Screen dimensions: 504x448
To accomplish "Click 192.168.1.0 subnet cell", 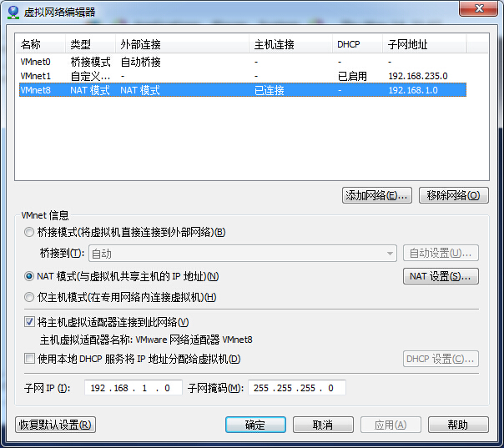I will (413, 90).
